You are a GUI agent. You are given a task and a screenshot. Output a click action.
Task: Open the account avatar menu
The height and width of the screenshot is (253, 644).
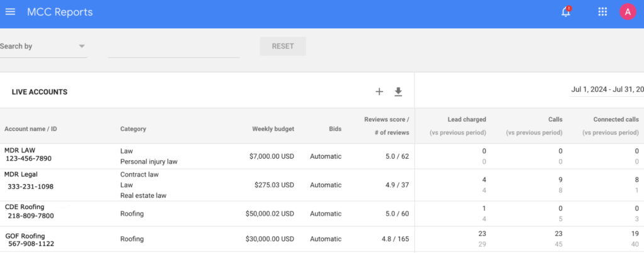[628, 12]
